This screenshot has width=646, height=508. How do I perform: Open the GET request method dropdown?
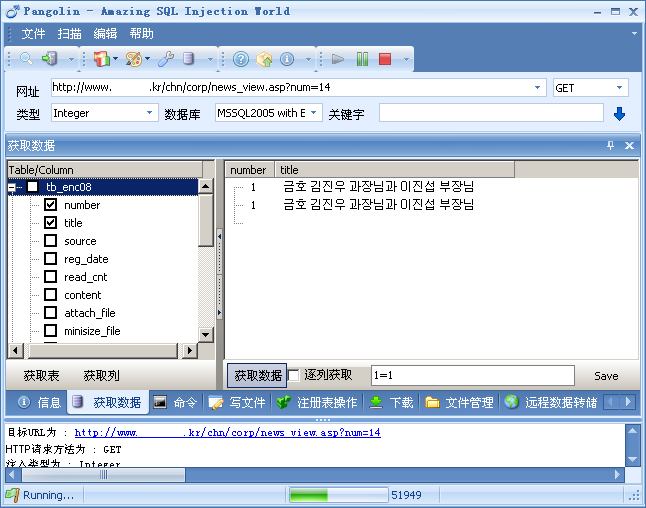619,87
